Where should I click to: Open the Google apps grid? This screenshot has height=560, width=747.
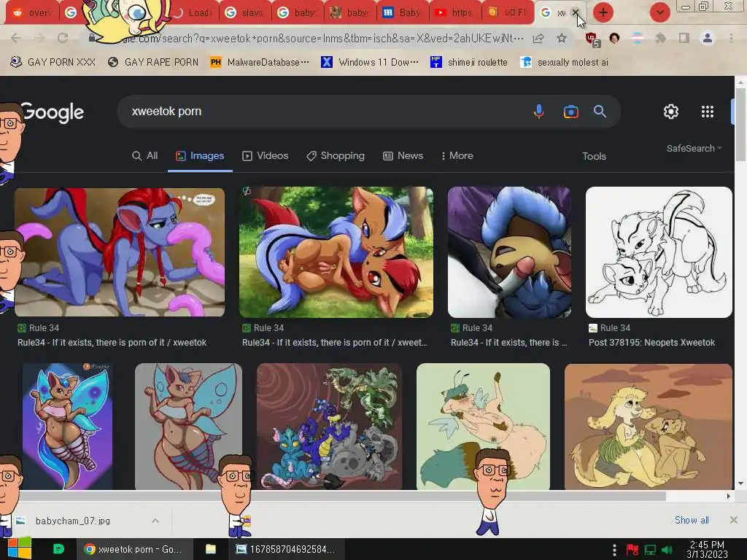point(708,112)
